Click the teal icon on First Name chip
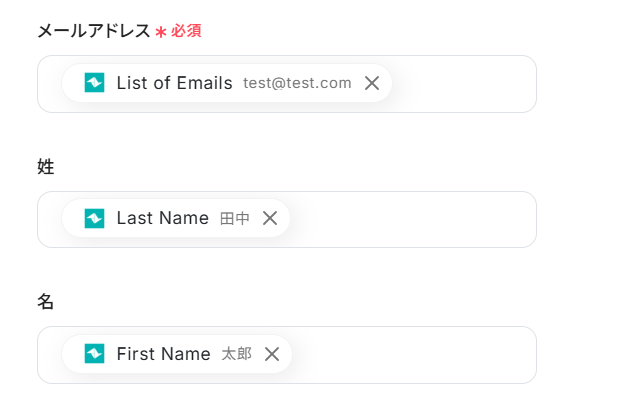The width and height of the screenshot is (618, 403). pos(94,353)
